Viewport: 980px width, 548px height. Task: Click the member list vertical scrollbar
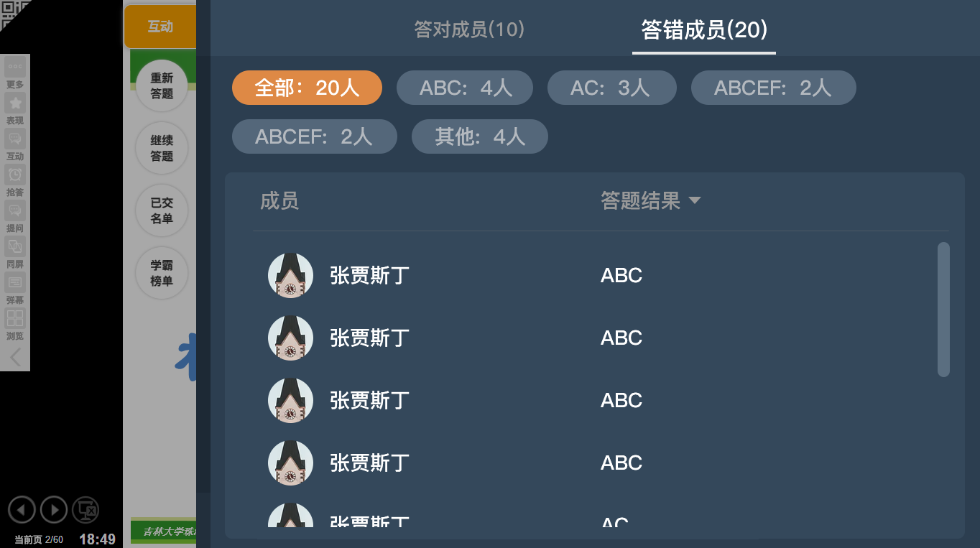click(x=944, y=310)
